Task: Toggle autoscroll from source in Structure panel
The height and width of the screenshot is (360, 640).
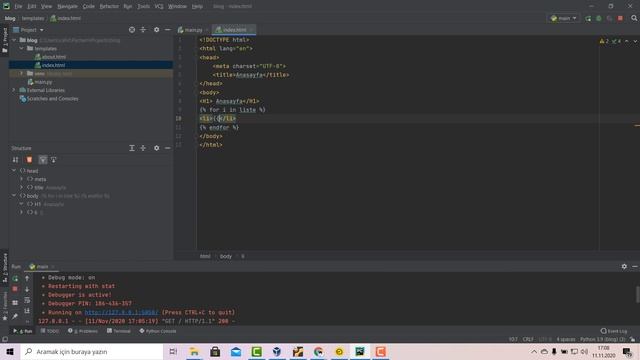Action: pyautogui.click(x=53, y=160)
